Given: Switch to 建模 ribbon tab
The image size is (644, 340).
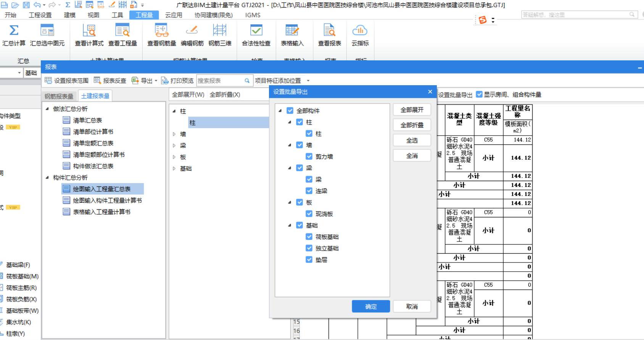Looking at the screenshot, I should pos(69,15).
